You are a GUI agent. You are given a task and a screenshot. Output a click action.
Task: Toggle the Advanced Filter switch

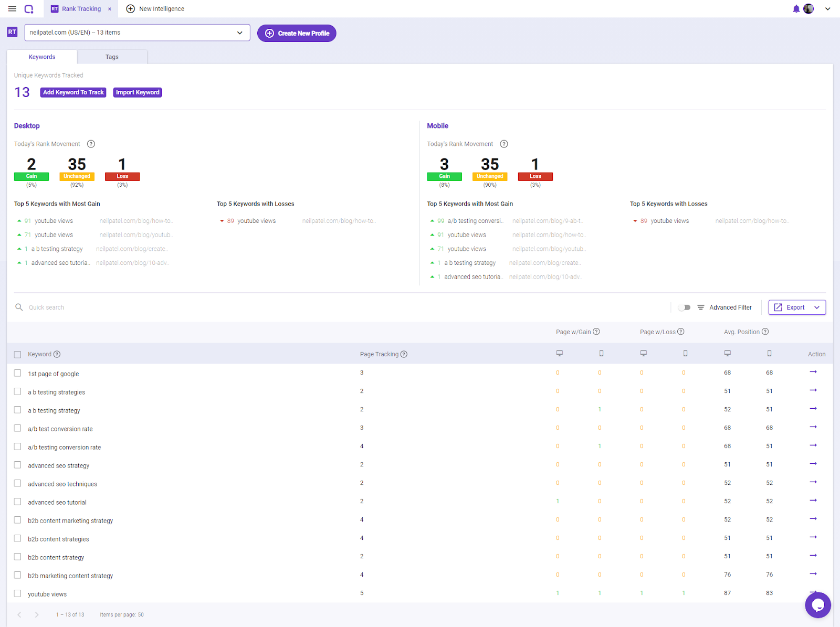pyautogui.click(x=685, y=307)
